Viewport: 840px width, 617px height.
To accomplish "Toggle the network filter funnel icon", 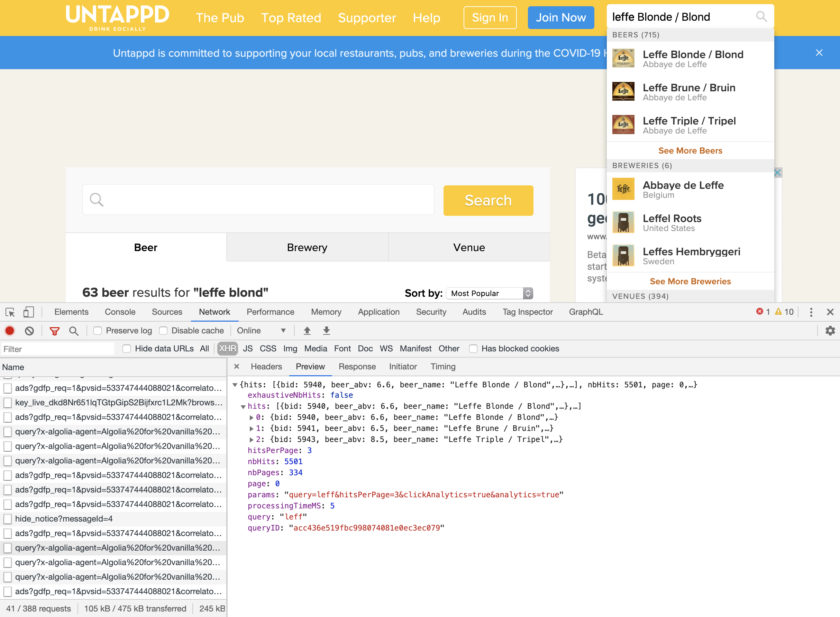I will 55,331.
